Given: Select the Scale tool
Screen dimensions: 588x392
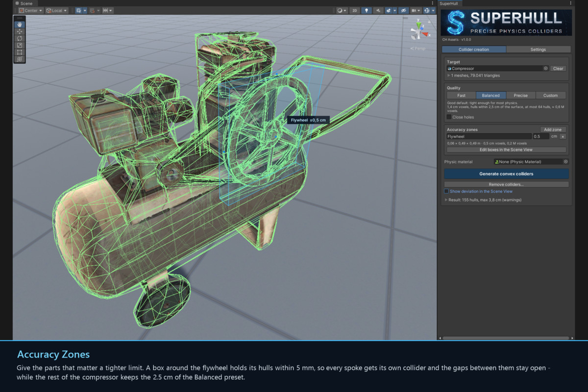Looking at the screenshot, I should (x=20, y=45).
